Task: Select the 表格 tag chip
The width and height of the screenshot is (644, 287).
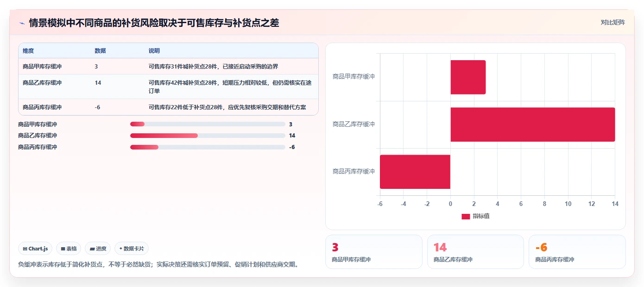Action: (x=69, y=249)
